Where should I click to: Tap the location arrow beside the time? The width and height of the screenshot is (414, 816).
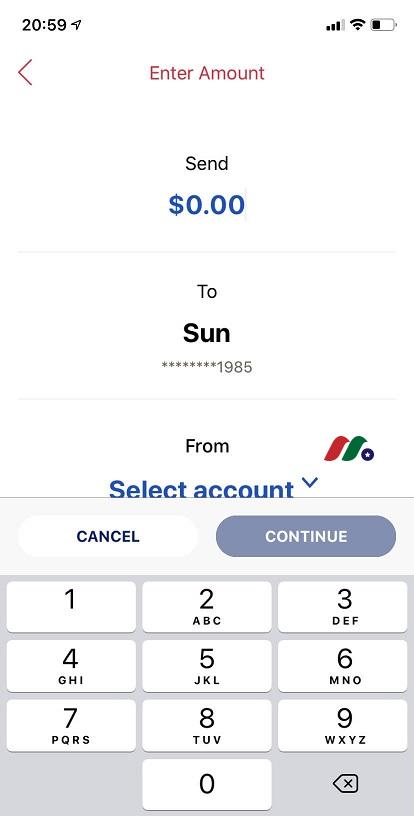point(76,24)
